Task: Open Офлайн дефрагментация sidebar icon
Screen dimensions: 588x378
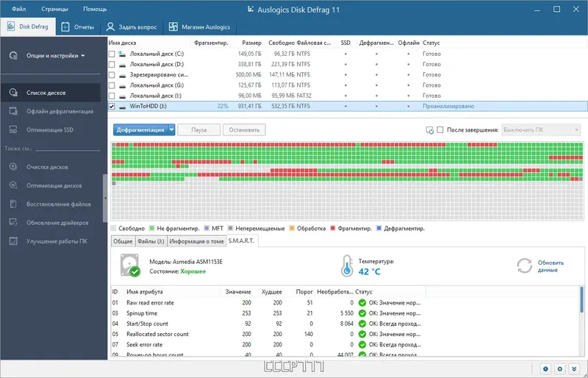Action: [13, 111]
